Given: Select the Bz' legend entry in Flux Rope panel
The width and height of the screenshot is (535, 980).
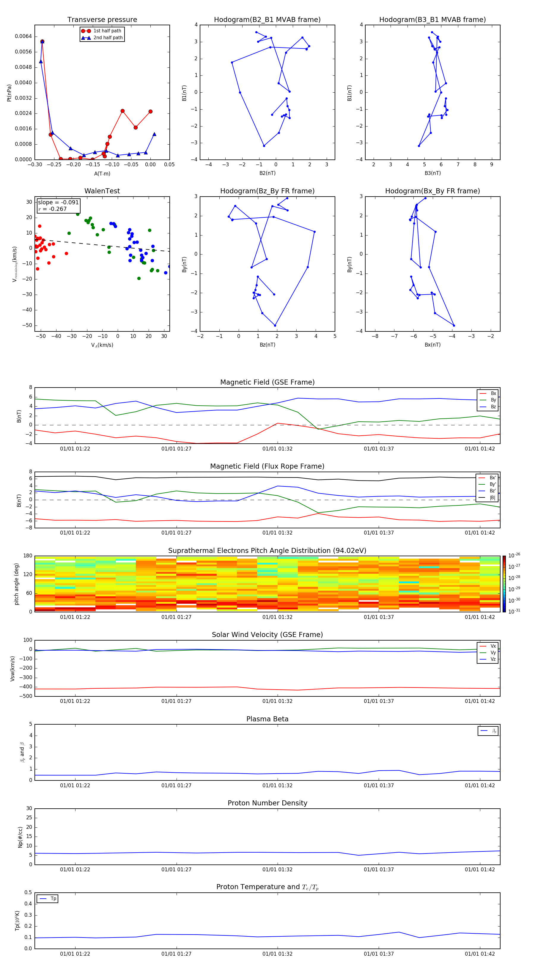Looking at the screenshot, I should click(487, 491).
